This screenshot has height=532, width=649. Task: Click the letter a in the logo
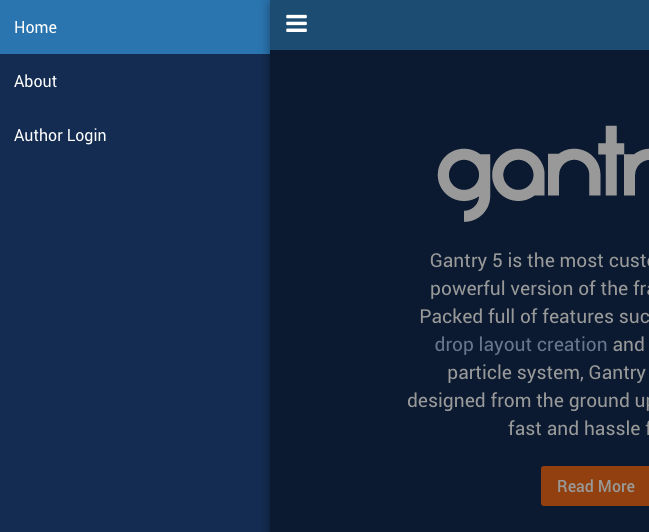[x=523, y=176]
